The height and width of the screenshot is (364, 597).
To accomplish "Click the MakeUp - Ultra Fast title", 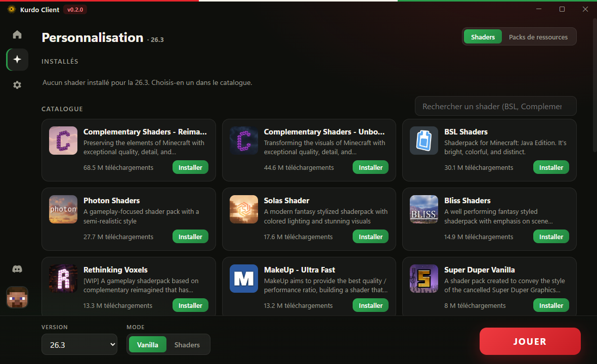I will [300, 269].
